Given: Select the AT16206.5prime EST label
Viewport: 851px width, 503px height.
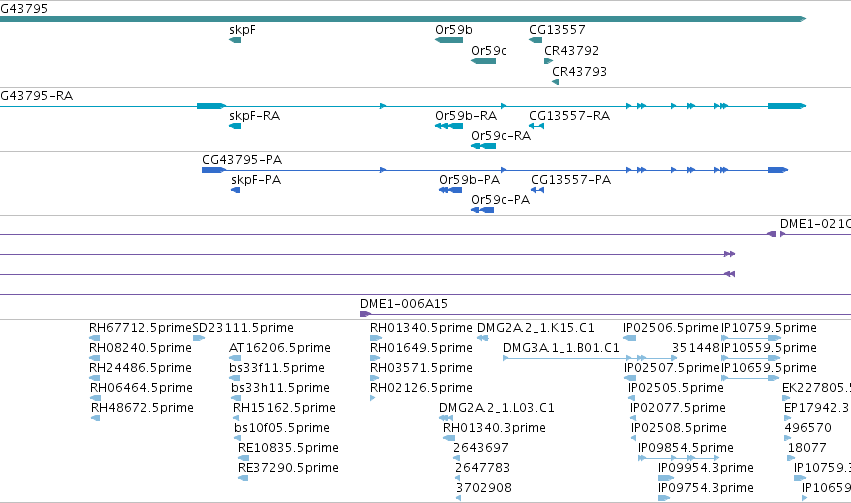Looking at the screenshot, I should click(280, 348).
